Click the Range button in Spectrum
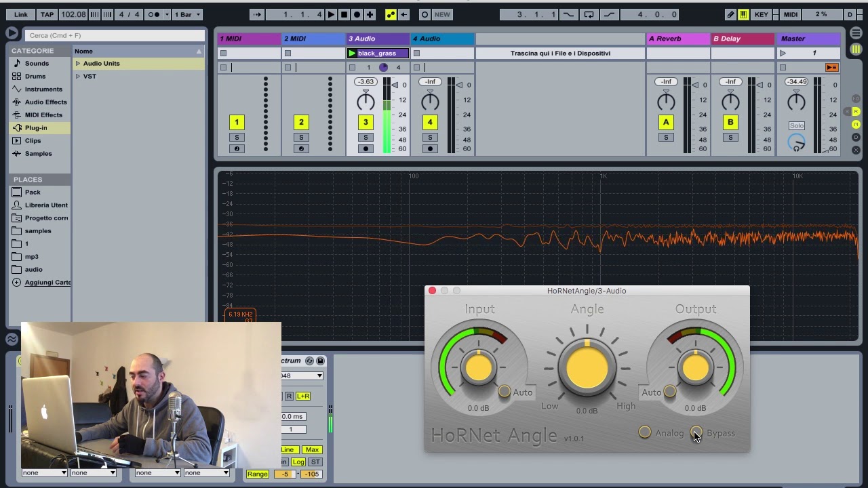 [x=257, y=474]
